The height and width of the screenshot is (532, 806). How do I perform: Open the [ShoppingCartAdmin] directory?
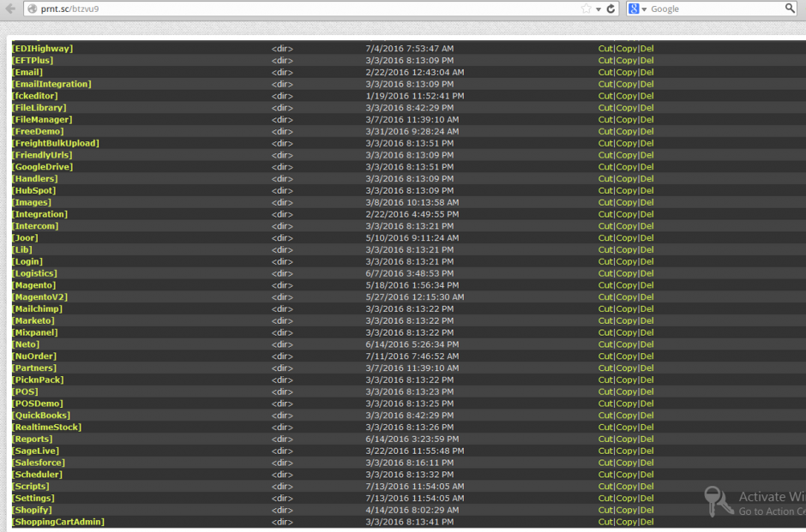tap(57, 522)
